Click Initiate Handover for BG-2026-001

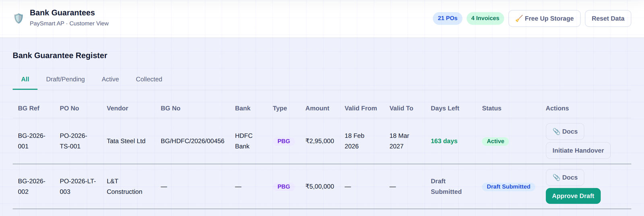pyautogui.click(x=578, y=150)
